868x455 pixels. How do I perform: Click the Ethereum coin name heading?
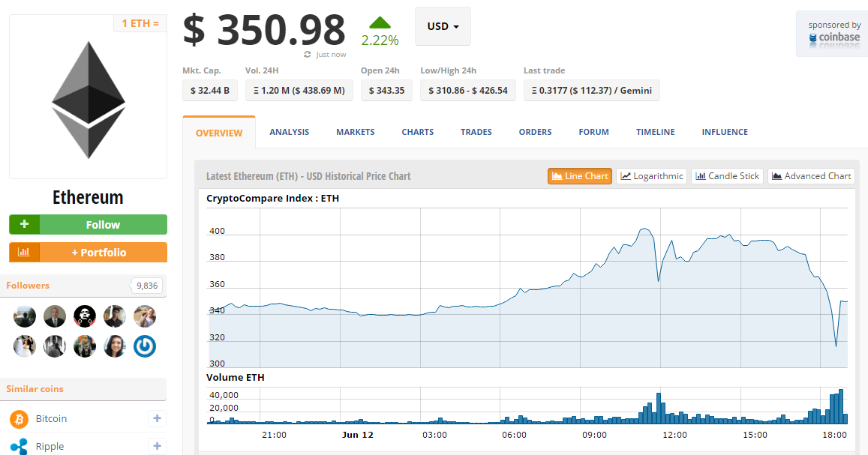click(88, 197)
